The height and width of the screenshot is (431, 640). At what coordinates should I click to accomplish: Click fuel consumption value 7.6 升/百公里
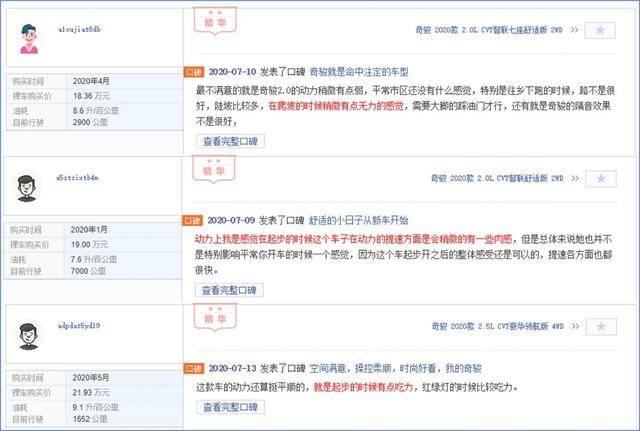94,259
